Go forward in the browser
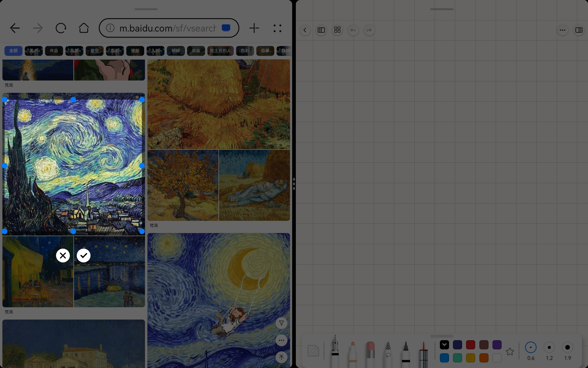588x368 pixels. (38, 28)
